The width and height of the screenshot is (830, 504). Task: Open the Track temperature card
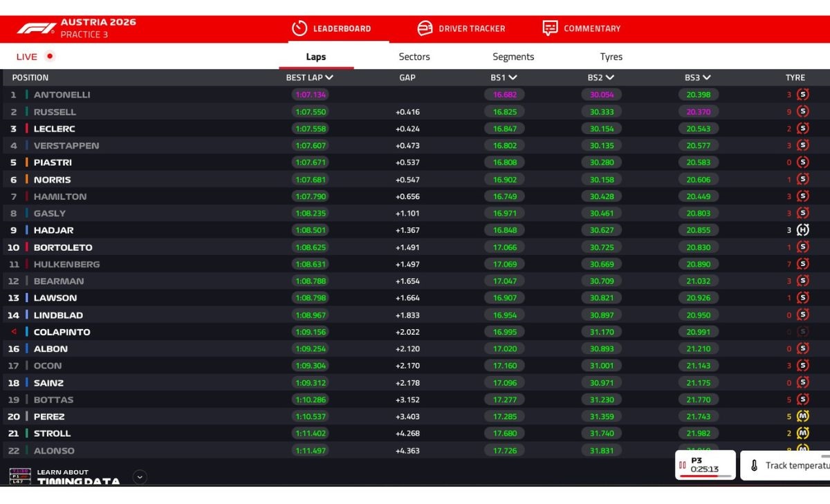pyautogui.click(x=786, y=465)
